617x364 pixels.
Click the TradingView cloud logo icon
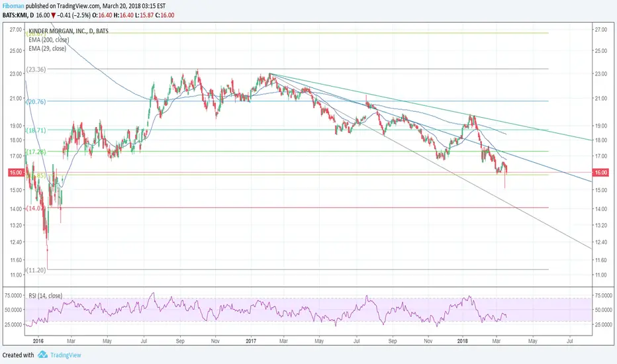point(42,355)
